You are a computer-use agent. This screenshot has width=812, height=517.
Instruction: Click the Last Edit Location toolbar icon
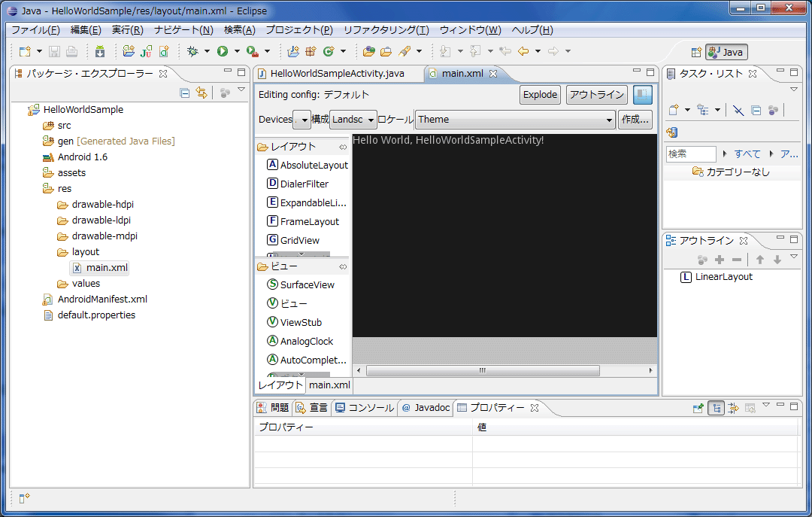505,51
